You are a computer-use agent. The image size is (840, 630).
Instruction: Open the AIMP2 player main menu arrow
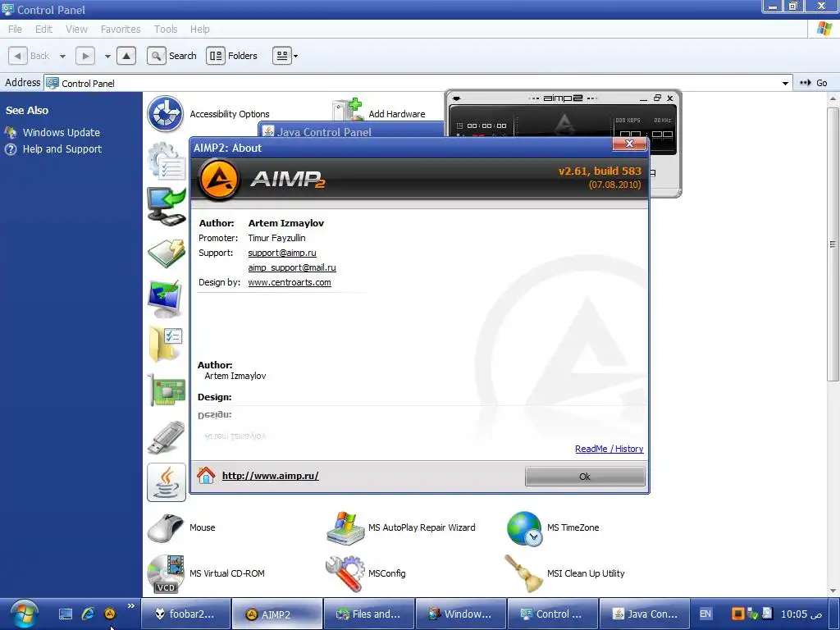[457, 98]
